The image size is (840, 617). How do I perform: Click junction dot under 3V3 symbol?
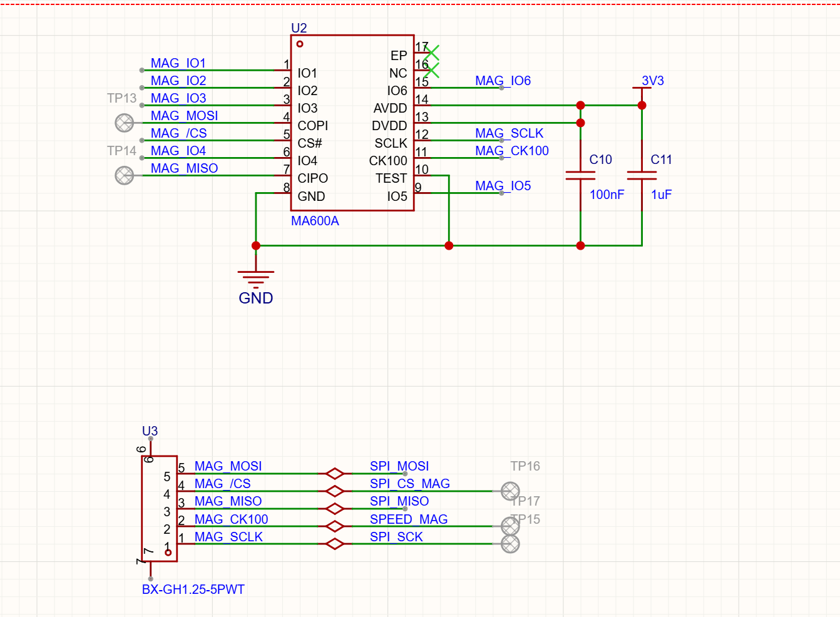pyautogui.click(x=642, y=105)
